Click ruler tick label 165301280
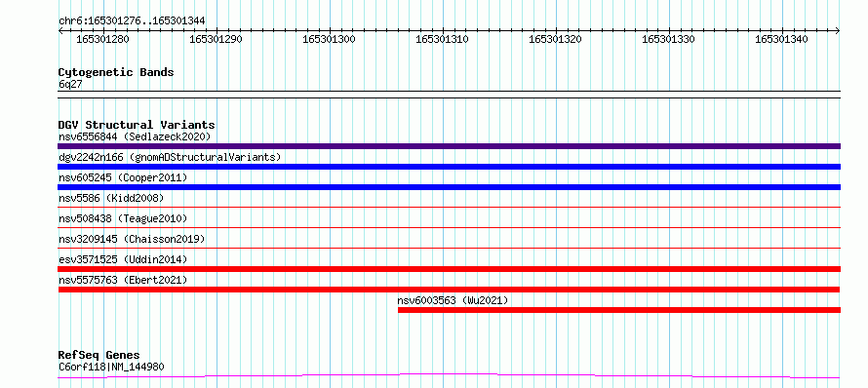 (102, 39)
